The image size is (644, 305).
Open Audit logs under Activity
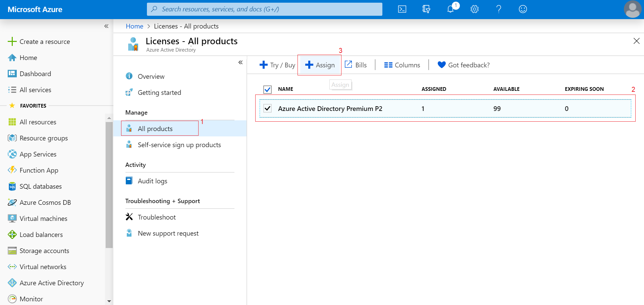point(152,181)
